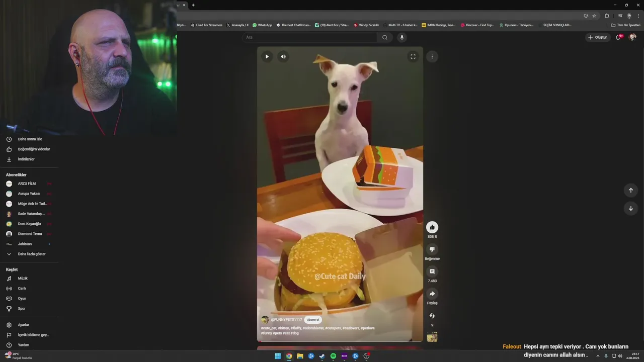This screenshot has height=362, width=644.
Task: Open the Oyuneks bookmark
Action: pos(516,25)
